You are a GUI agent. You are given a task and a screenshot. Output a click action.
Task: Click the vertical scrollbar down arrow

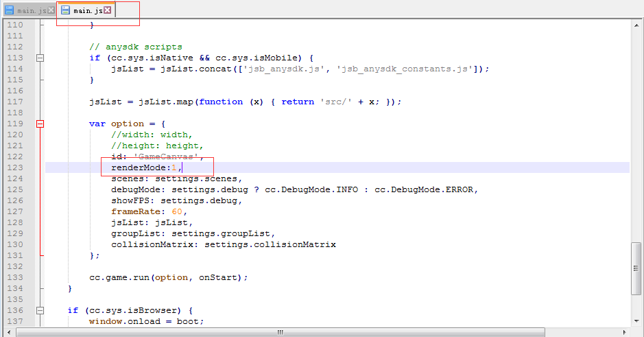coord(636,321)
